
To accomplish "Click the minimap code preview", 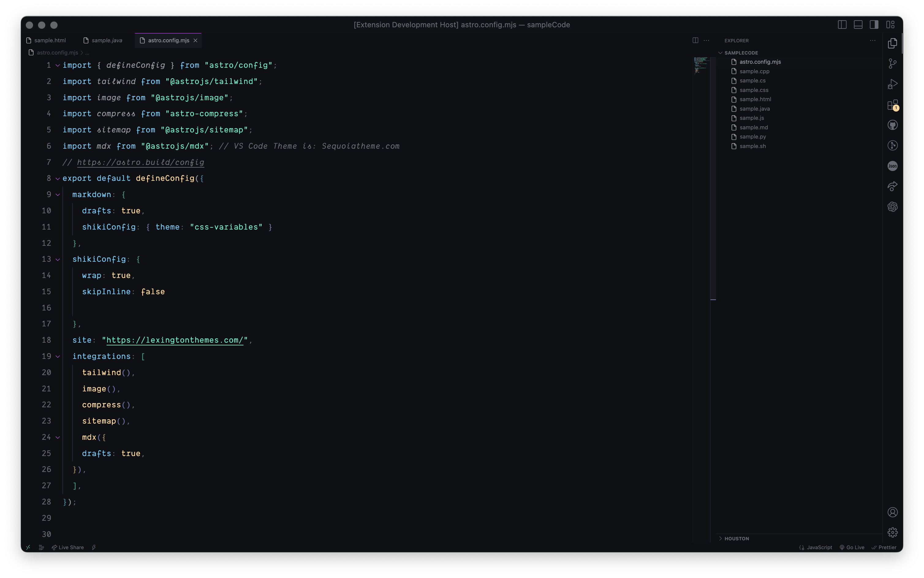I will (x=701, y=65).
